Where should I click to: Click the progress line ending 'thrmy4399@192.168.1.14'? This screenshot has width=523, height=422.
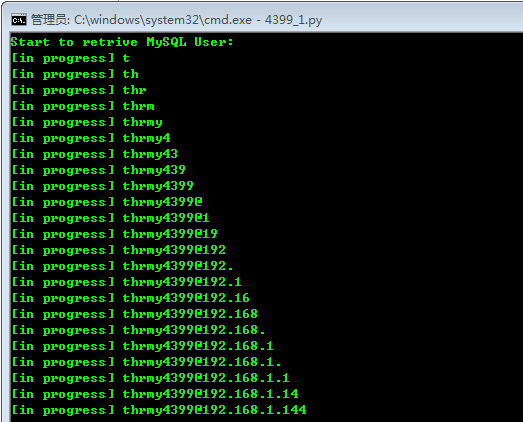click(155, 394)
